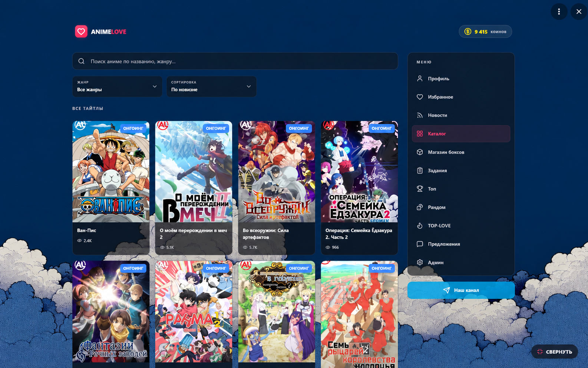Click the trophy icon beside Топ
Image resolution: width=588 pixels, height=368 pixels.
pyautogui.click(x=420, y=189)
